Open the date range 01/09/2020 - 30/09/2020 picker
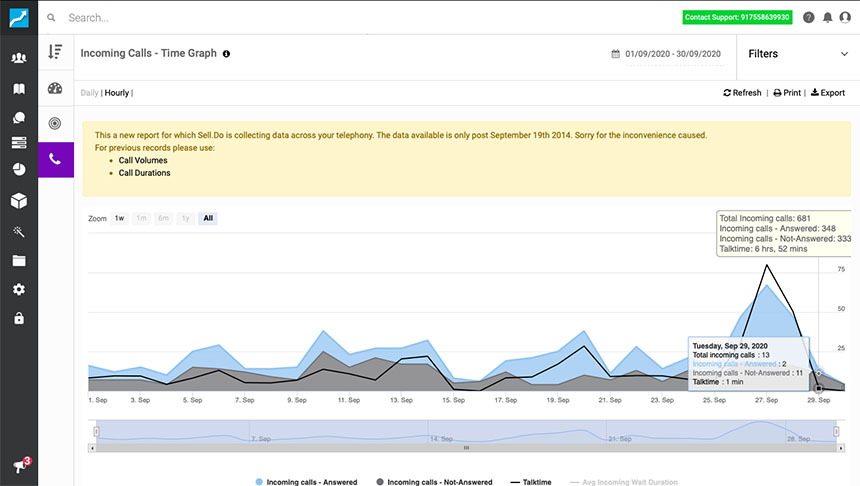The image size is (860, 486). pos(673,54)
